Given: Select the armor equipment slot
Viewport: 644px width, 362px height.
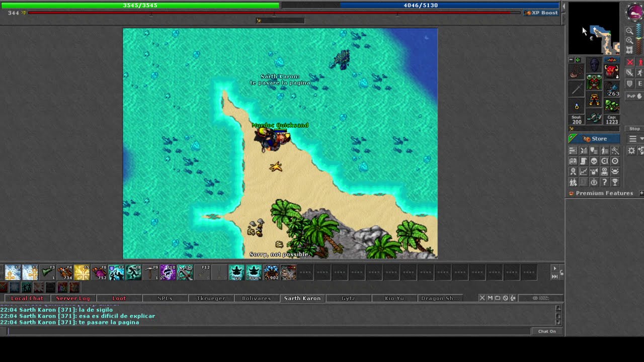Looking at the screenshot, I should [594, 81].
